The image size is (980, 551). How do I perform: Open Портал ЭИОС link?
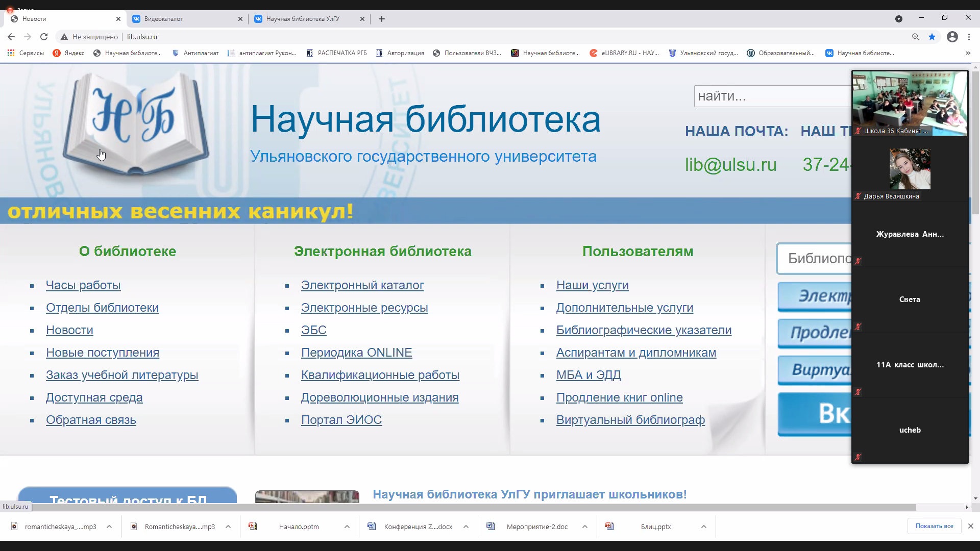(341, 420)
